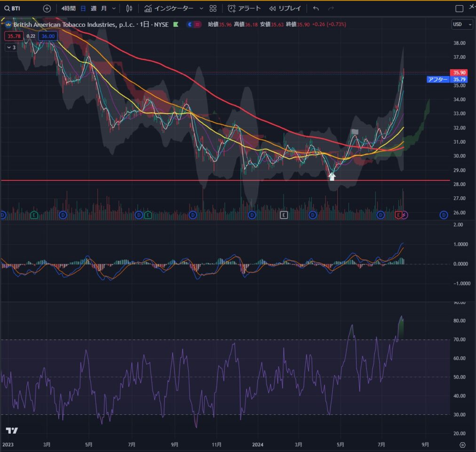Click the redo arrow icon

click(x=331, y=8)
